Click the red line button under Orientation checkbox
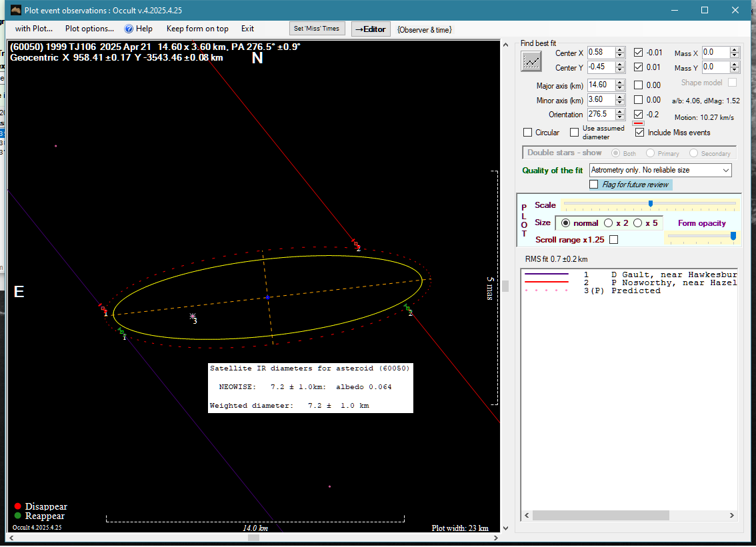This screenshot has width=756, height=547. (638, 123)
